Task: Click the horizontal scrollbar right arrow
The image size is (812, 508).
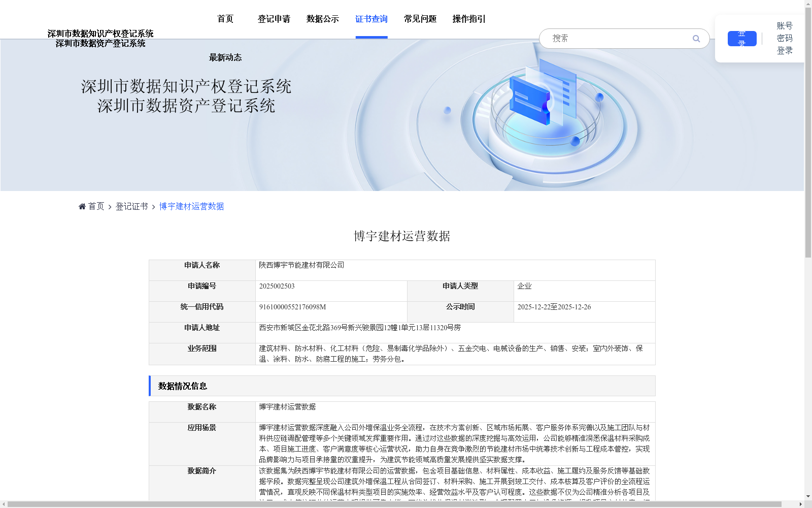Action: [801, 504]
